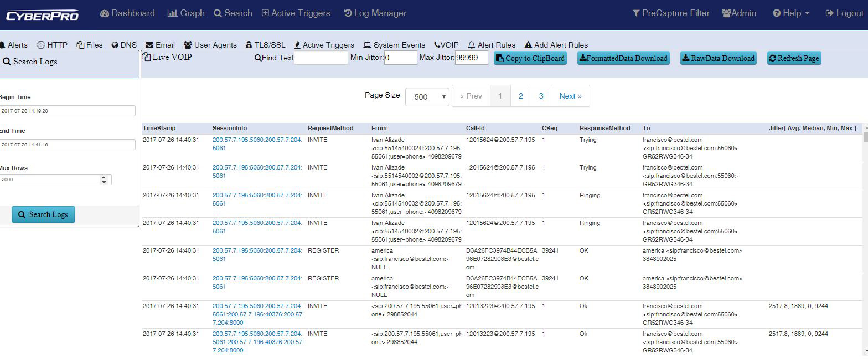Open the first SessionInfo link ending 7.204:8000
Screen dimensions: 868x363
coord(258,314)
